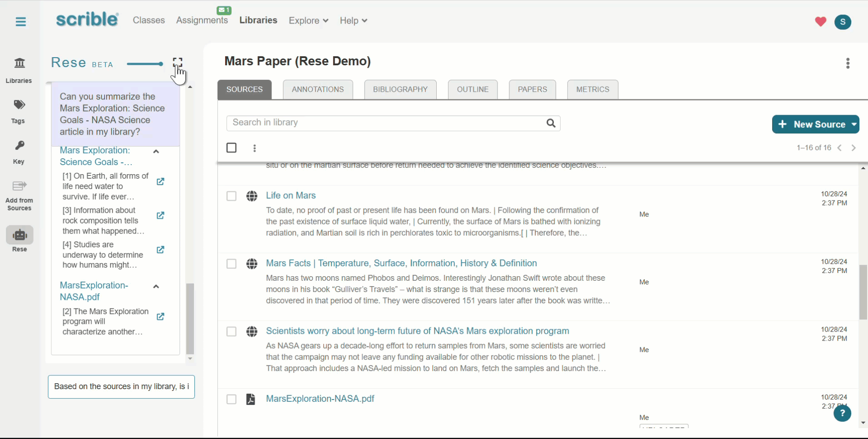This screenshot has height=439, width=868.
Task: Toggle the select-all sources checkbox
Action: (x=232, y=148)
